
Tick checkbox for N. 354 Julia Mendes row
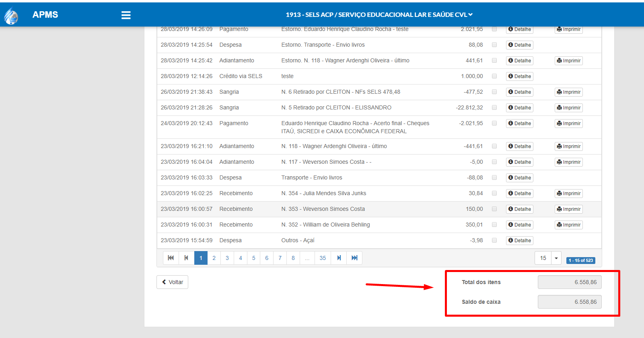(494, 193)
